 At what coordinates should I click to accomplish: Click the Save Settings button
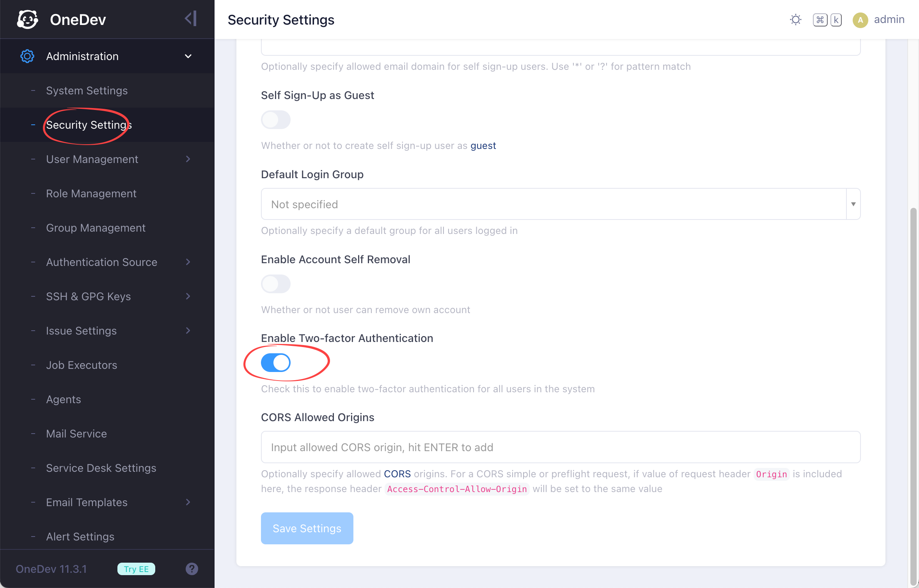tap(307, 528)
